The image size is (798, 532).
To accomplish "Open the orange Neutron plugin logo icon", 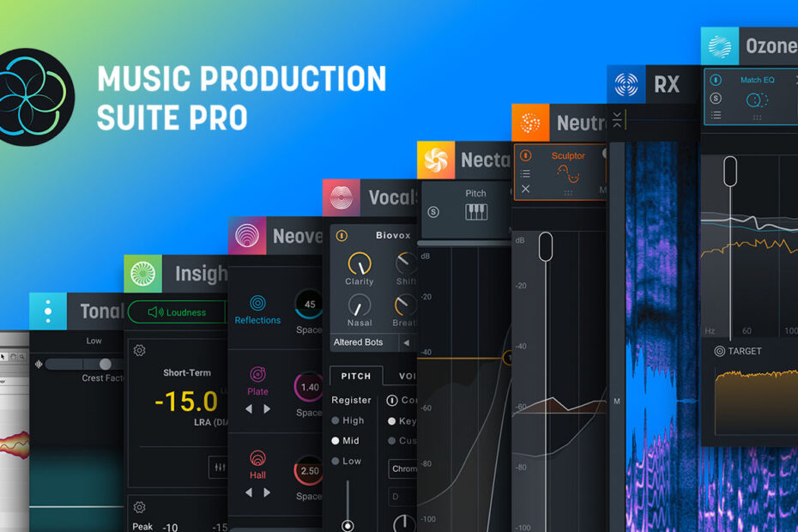I will pos(530,123).
